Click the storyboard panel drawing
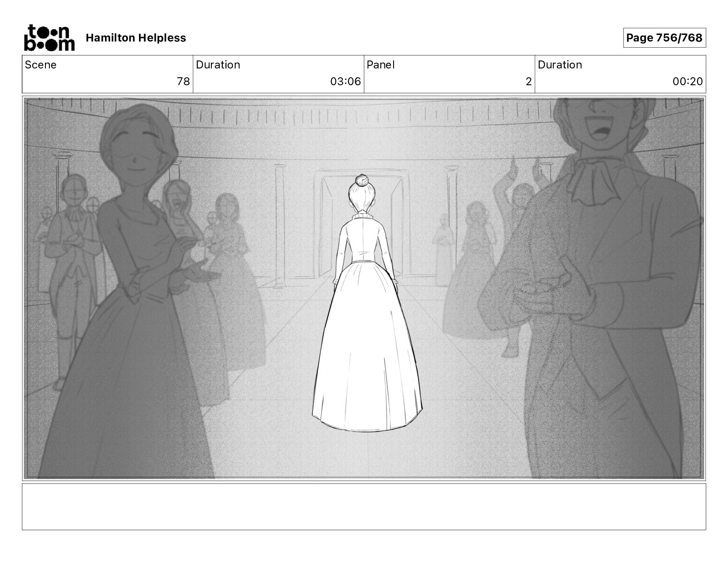Screen dimensions: 728x563 (x=364, y=288)
